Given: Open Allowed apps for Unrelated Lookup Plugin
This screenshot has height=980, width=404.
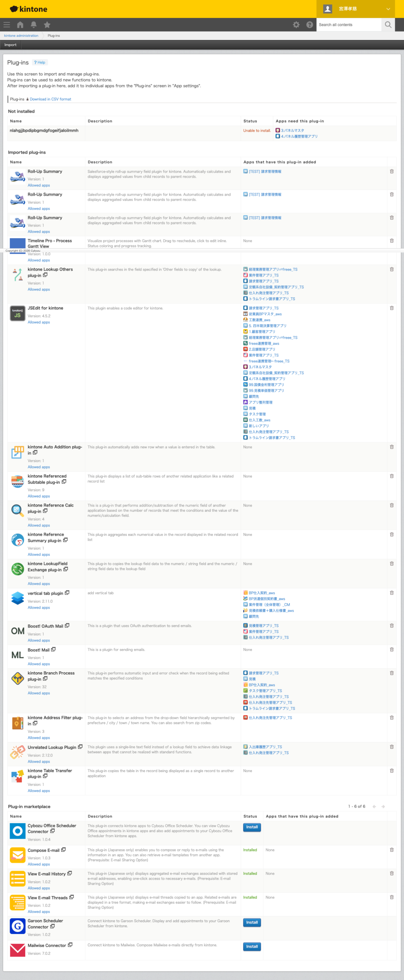Looking at the screenshot, I should tap(39, 761).
